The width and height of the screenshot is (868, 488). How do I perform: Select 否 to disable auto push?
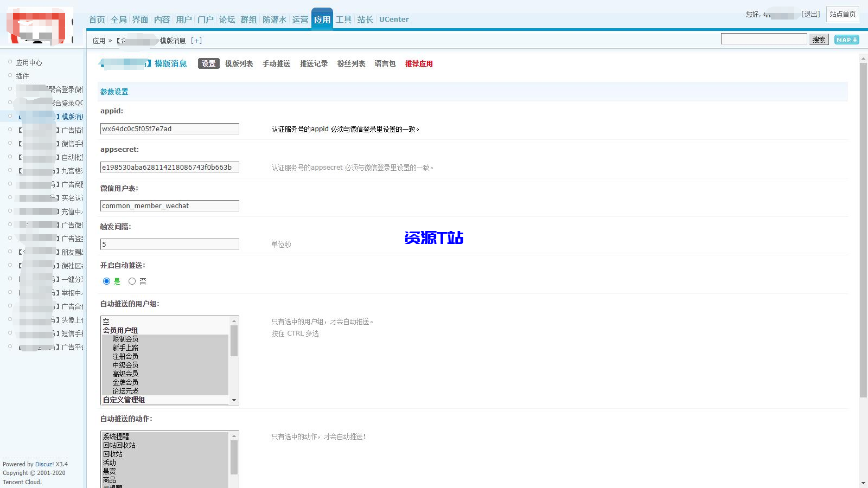pyautogui.click(x=132, y=281)
